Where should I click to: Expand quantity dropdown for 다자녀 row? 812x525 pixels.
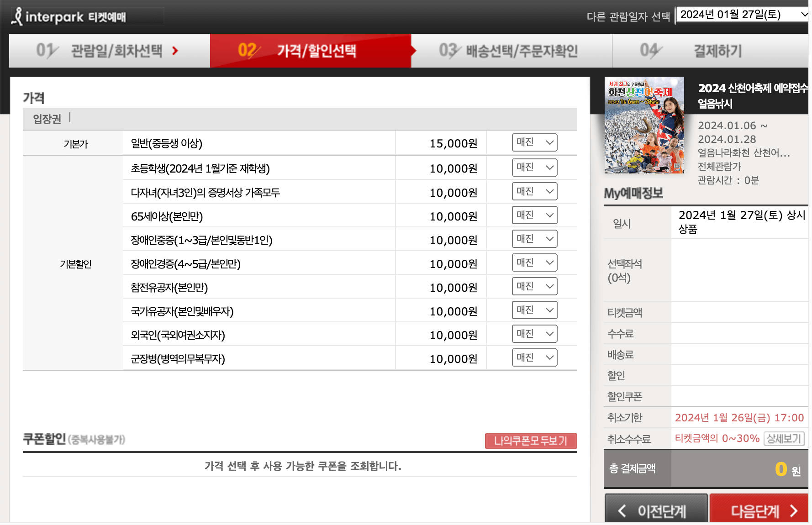[534, 191]
